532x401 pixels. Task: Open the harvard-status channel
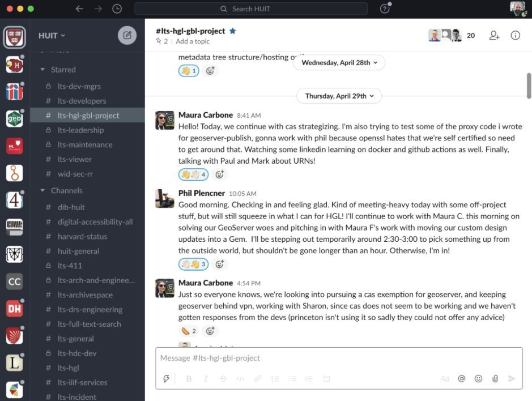[x=88, y=236]
